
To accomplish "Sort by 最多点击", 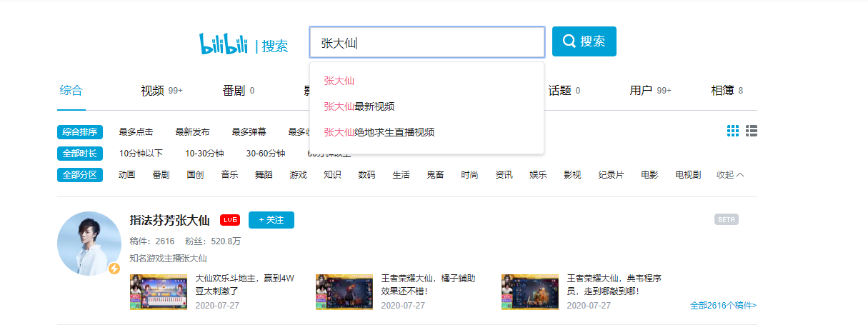I will [136, 132].
